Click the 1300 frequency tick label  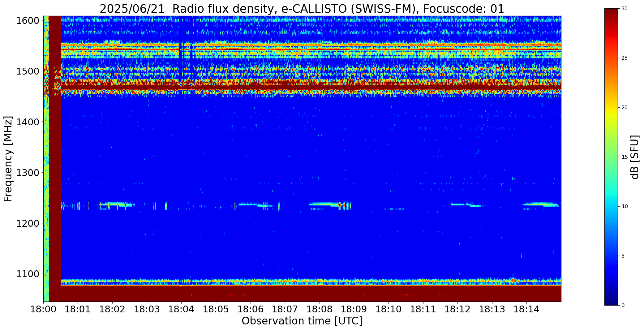point(28,173)
